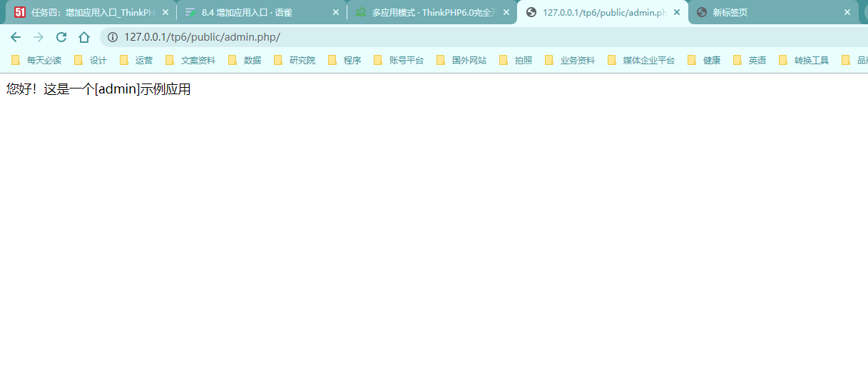Close the 多应用模式 ThinkPHP6.0 tab

[x=506, y=12]
